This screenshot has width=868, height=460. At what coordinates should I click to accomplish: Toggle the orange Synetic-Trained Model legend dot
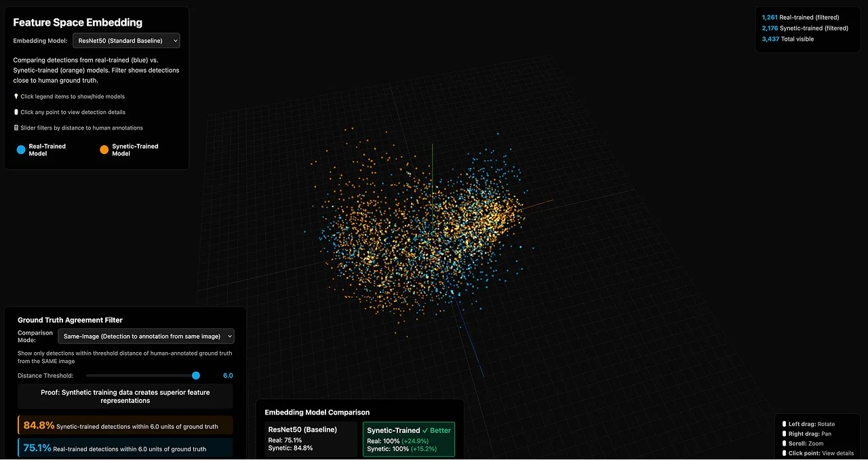[x=104, y=150]
